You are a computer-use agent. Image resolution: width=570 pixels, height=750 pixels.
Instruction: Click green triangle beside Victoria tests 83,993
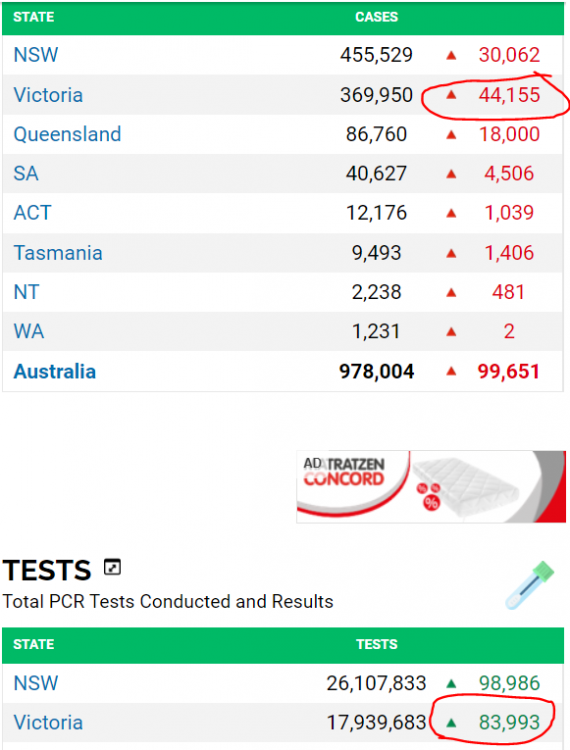pos(451,723)
